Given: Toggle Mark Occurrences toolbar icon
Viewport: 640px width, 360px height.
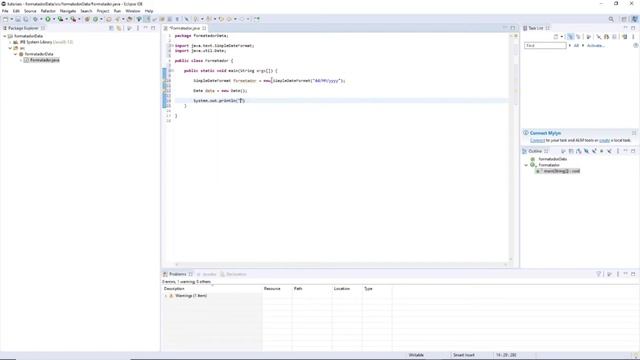Looking at the screenshot, I should pyautogui.click(x=147, y=19).
